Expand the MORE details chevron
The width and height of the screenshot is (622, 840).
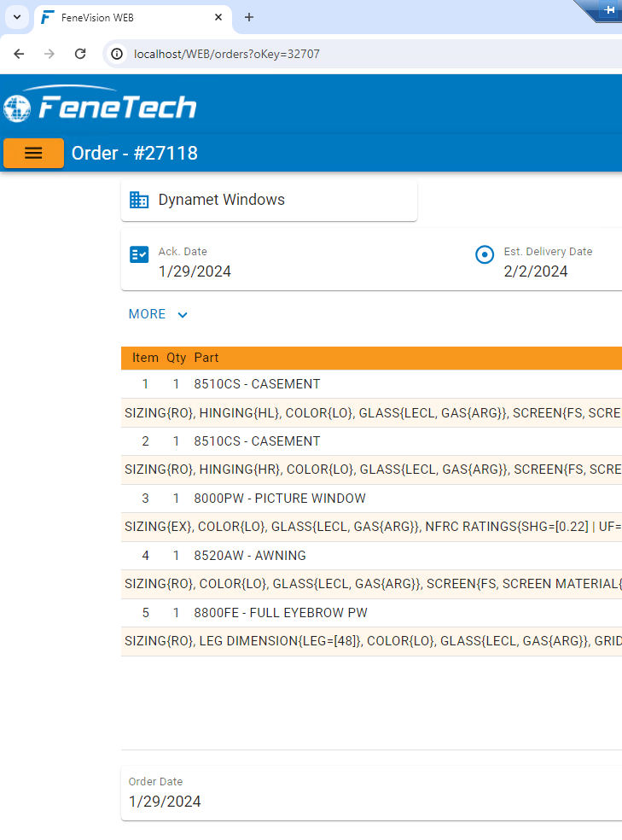[182, 315]
